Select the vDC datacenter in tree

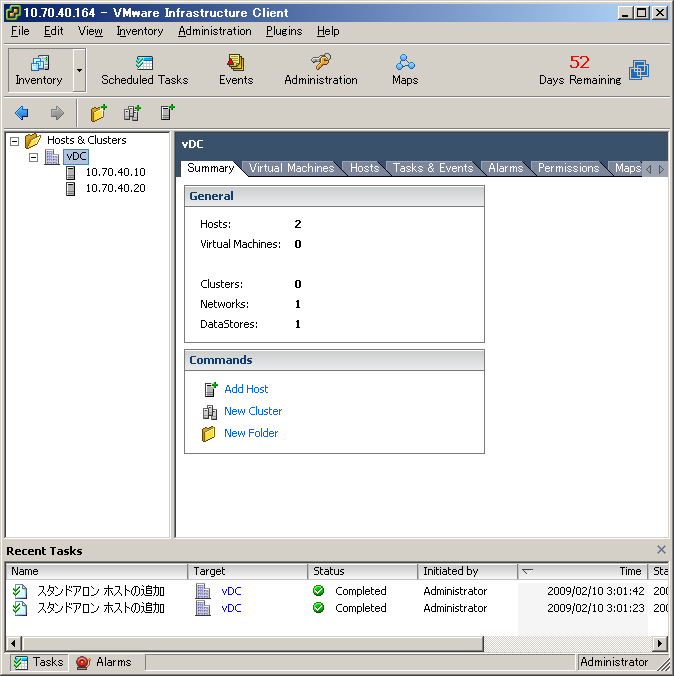(76, 156)
